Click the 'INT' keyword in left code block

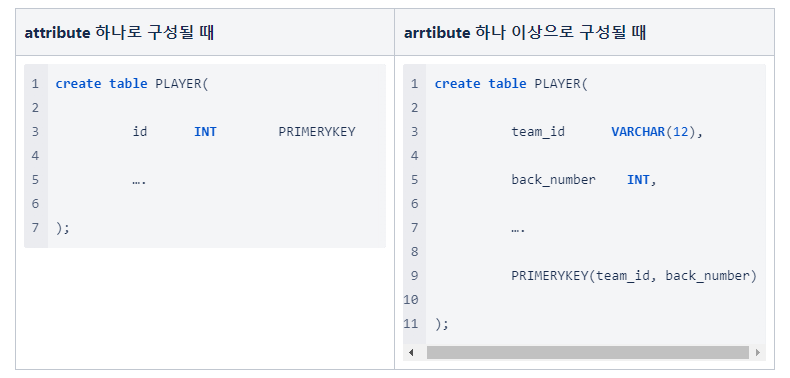tap(206, 132)
